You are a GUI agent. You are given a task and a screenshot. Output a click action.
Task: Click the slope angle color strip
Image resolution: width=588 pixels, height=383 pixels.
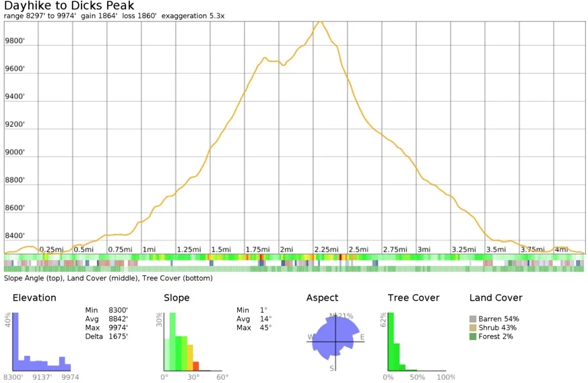pyautogui.click(x=294, y=257)
